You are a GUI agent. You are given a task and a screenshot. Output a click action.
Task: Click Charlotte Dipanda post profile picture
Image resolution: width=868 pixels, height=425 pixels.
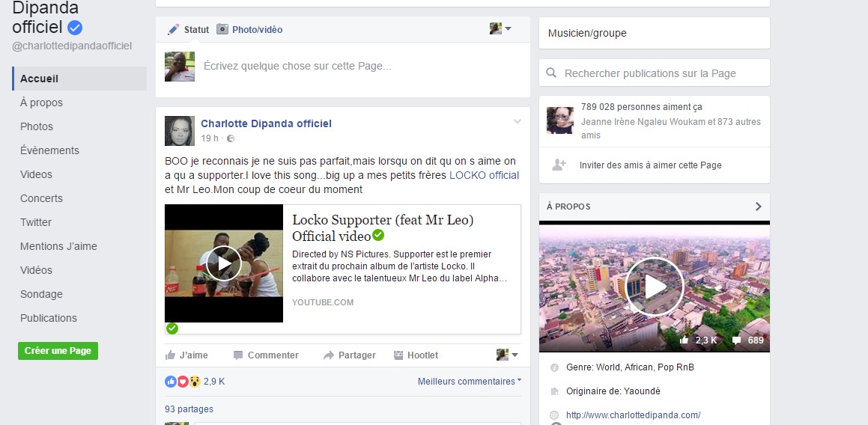pyautogui.click(x=180, y=131)
